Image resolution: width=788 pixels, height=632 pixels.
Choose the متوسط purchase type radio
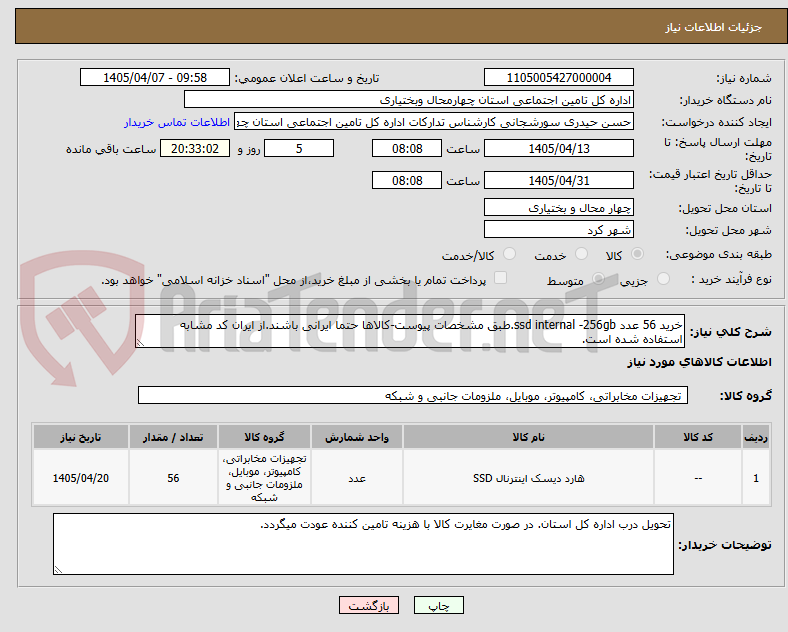[598, 279]
